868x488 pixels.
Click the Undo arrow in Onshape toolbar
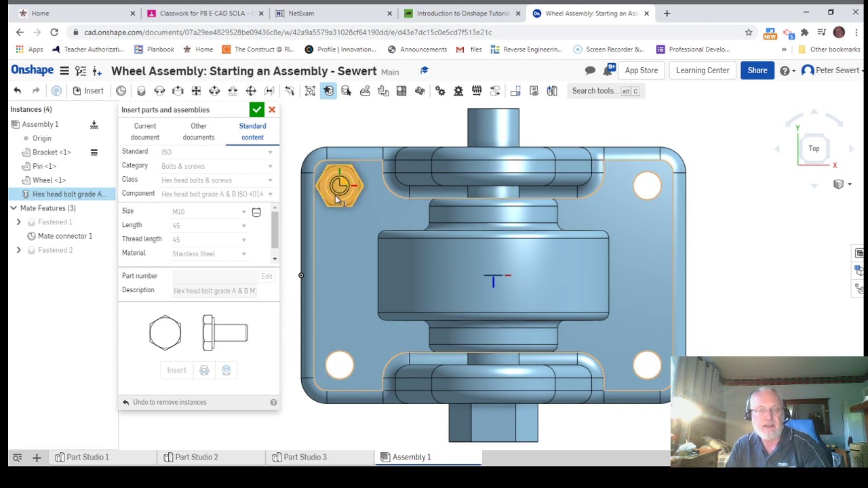(x=18, y=91)
